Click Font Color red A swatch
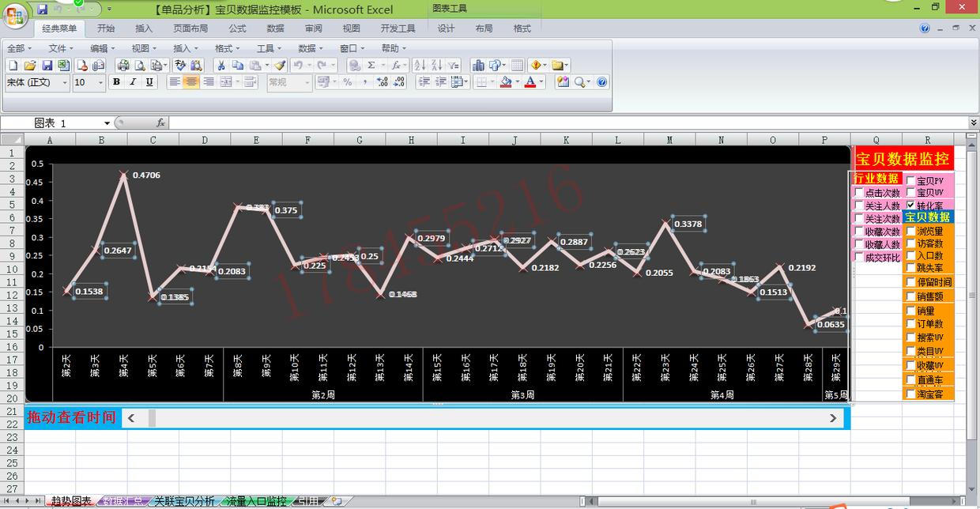 tap(531, 82)
